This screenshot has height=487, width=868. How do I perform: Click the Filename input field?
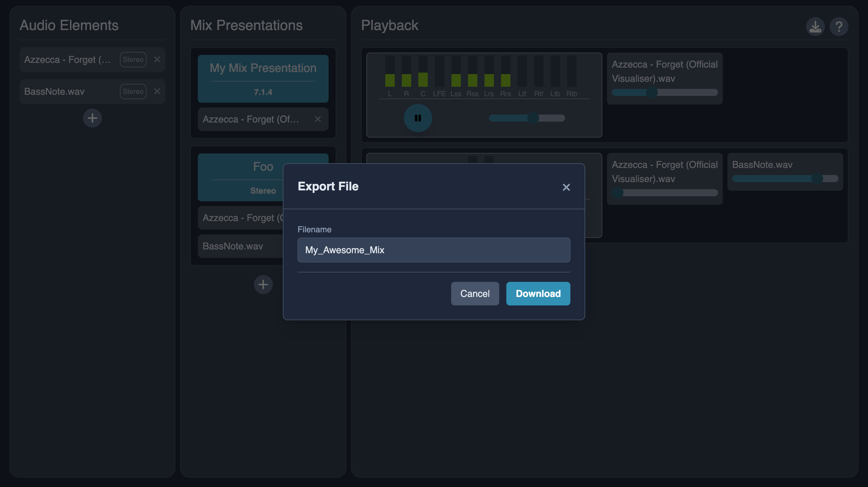[434, 250]
